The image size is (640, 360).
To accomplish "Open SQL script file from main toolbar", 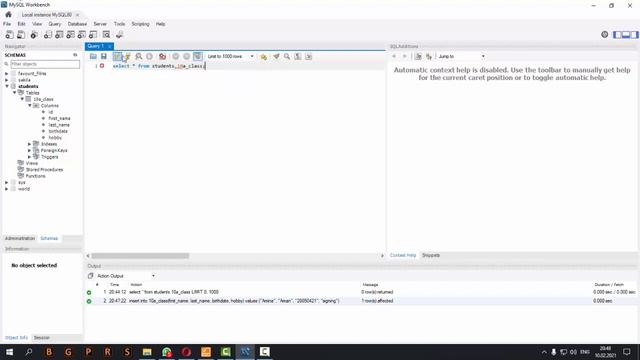I will coord(21,35).
